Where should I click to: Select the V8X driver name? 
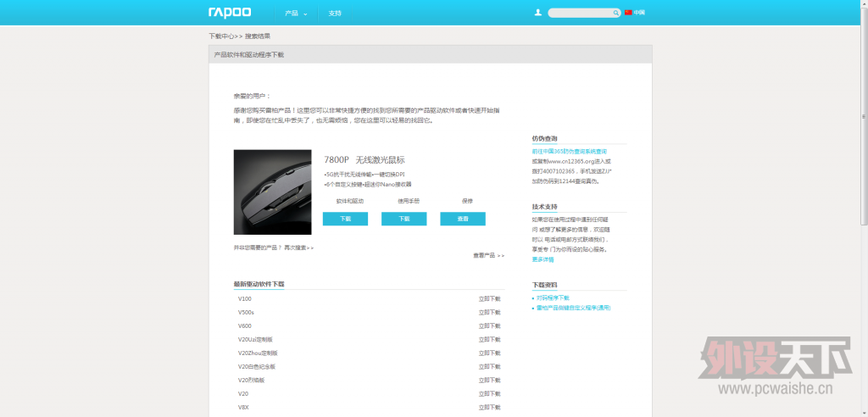[x=243, y=407]
